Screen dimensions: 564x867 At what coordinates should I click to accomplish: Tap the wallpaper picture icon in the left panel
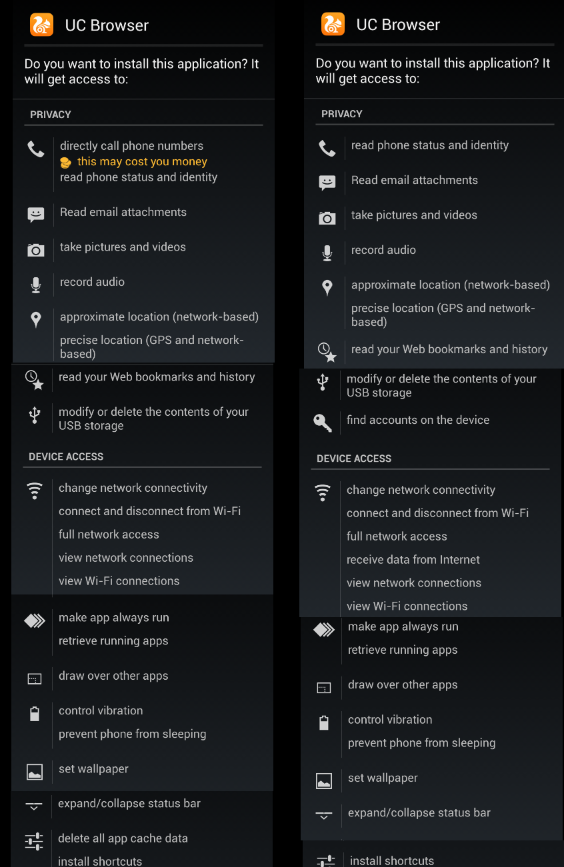click(35, 772)
